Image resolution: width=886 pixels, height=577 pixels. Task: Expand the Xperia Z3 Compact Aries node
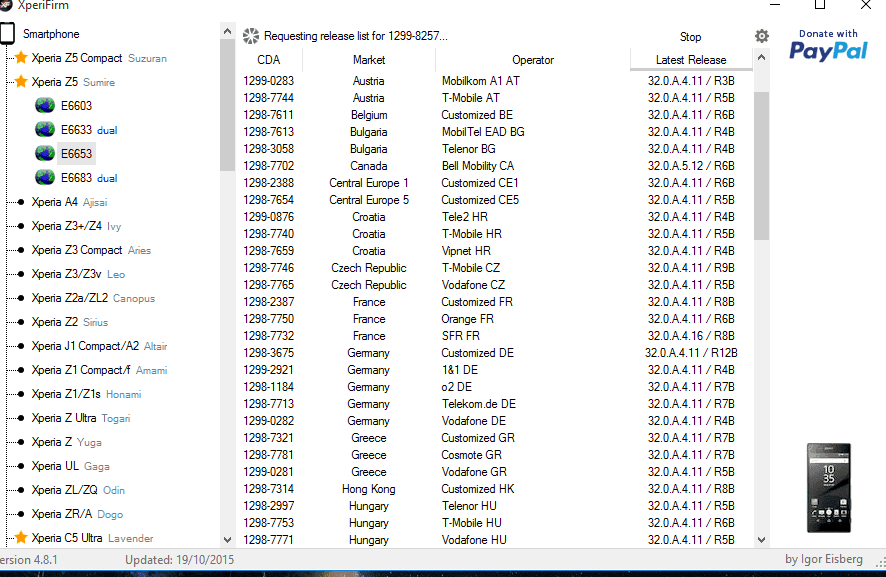pyautogui.click(x=21, y=250)
